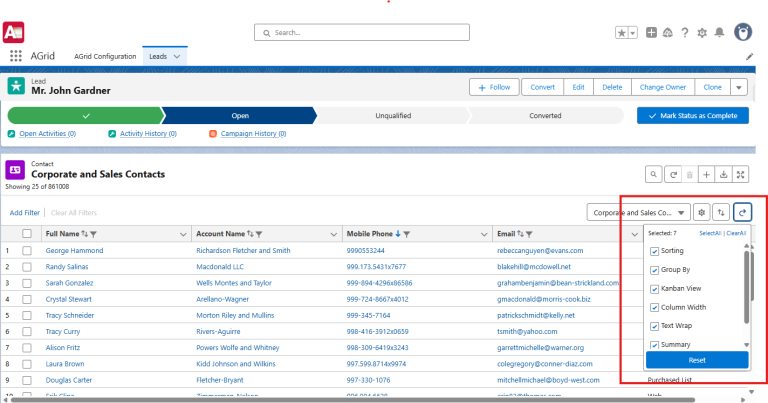768x403 pixels.
Task: Click the reset options arrow icon
Action: tap(742, 213)
